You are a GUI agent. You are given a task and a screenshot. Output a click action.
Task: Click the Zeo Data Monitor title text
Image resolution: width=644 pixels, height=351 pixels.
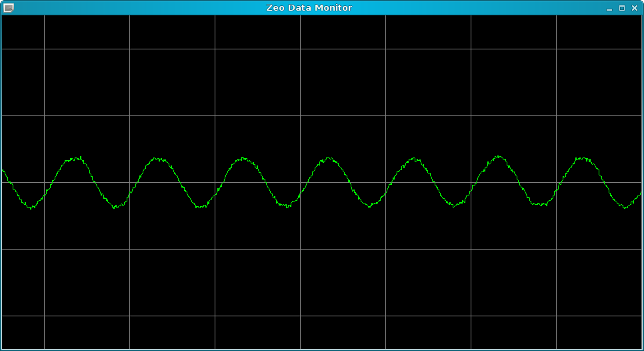309,8
